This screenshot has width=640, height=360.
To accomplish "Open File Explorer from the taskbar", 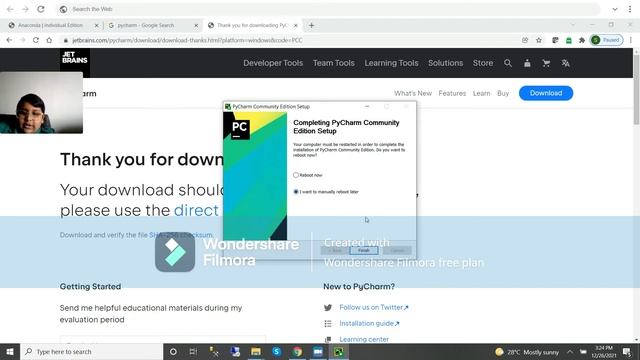I will (x=256, y=351).
